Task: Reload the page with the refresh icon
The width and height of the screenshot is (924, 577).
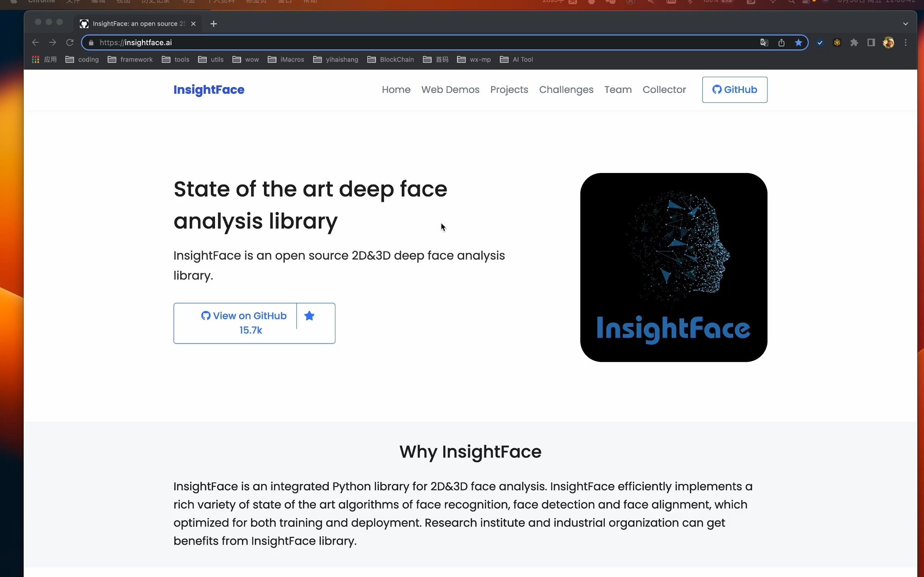Action: coord(70,42)
